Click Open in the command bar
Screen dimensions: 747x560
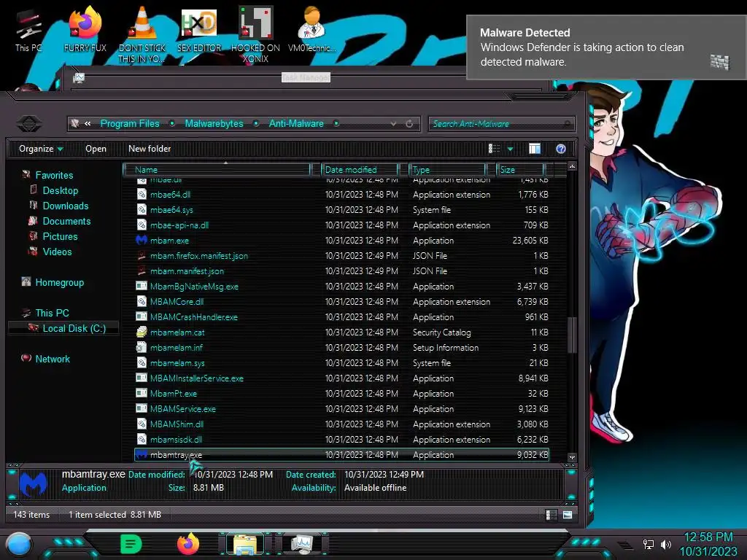pyautogui.click(x=96, y=149)
